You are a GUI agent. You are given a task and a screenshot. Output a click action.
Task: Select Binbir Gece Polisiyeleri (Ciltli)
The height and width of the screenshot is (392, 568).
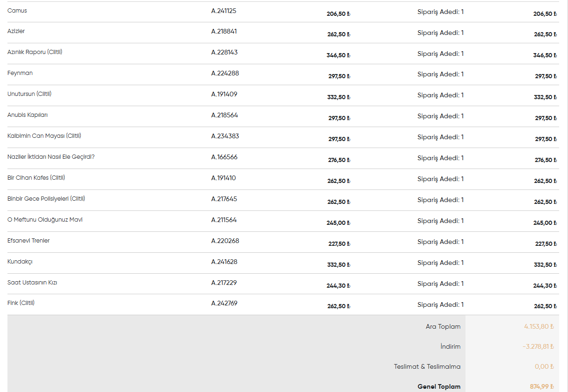click(x=46, y=199)
